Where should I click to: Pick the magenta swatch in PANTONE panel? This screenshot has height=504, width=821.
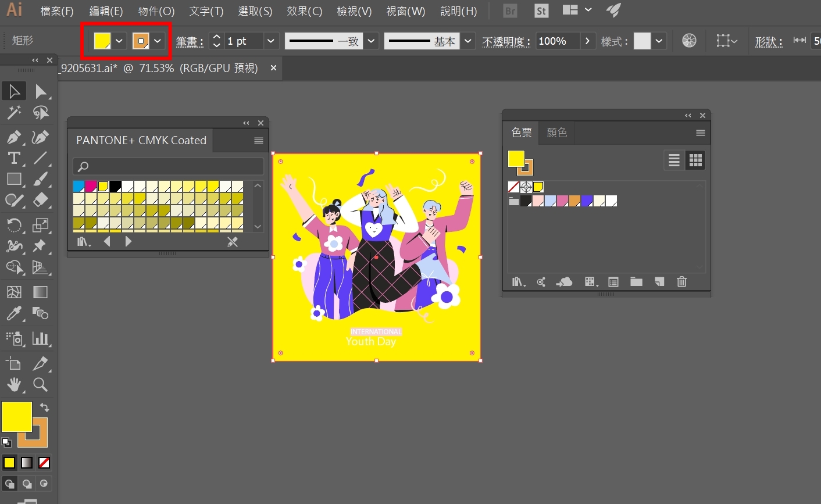pos(91,187)
